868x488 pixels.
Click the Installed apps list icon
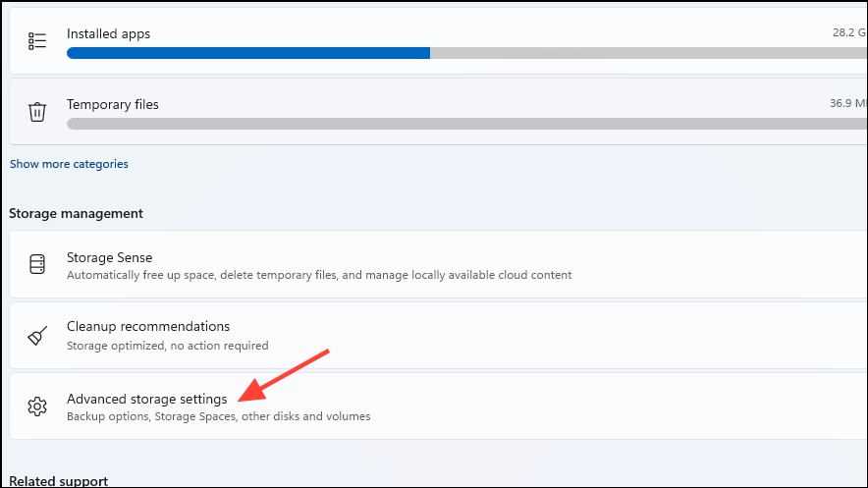click(37, 41)
